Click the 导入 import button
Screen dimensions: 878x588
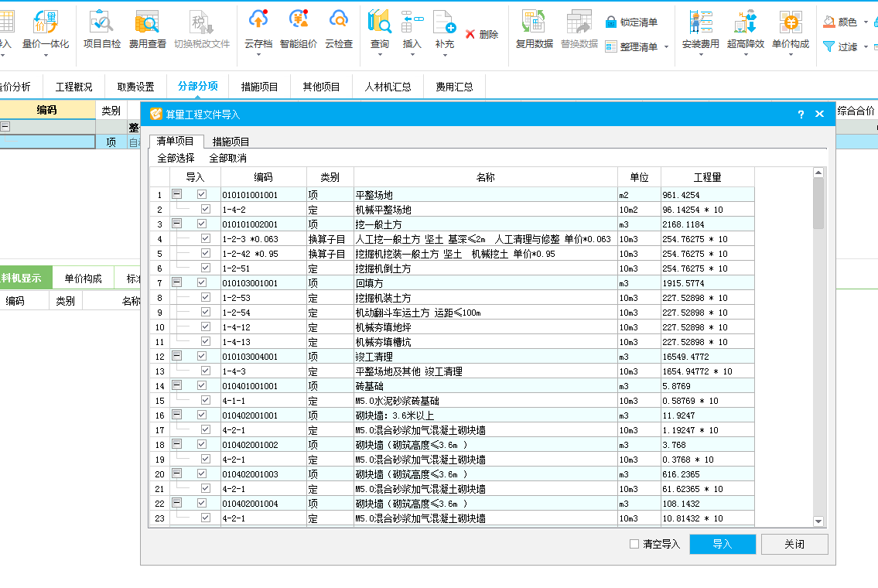click(723, 544)
